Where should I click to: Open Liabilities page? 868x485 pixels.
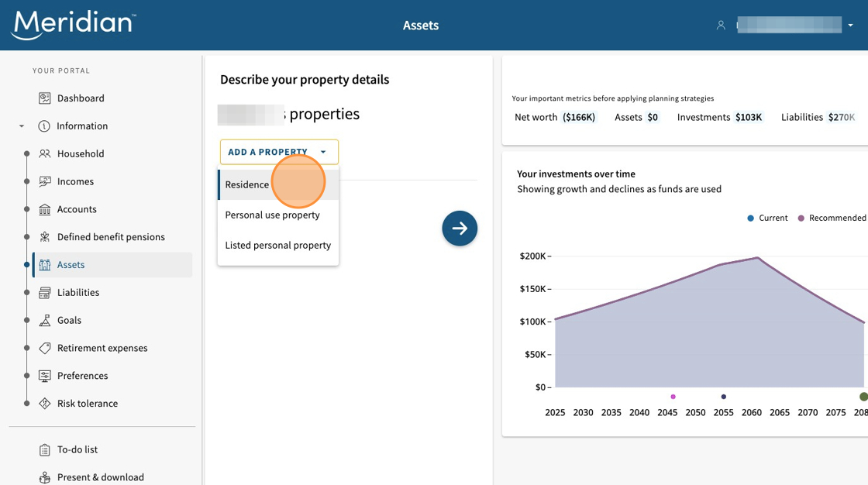click(x=78, y=292)
